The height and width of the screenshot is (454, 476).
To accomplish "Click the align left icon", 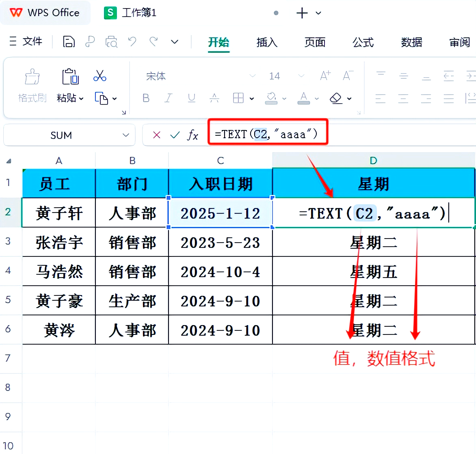I will click(381, 98).
